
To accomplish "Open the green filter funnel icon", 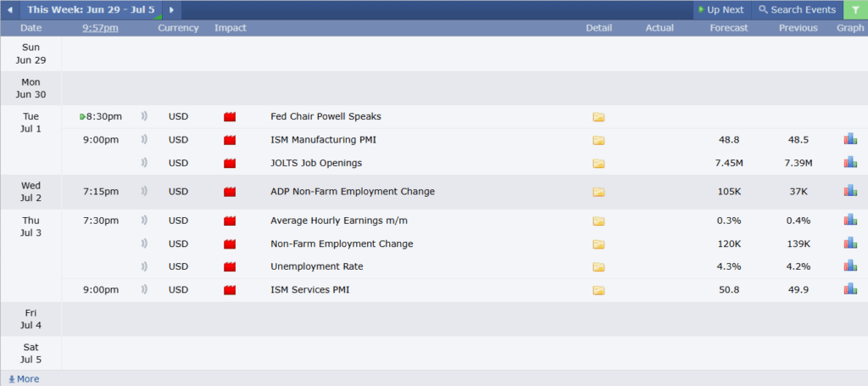I will click(855, 10).
